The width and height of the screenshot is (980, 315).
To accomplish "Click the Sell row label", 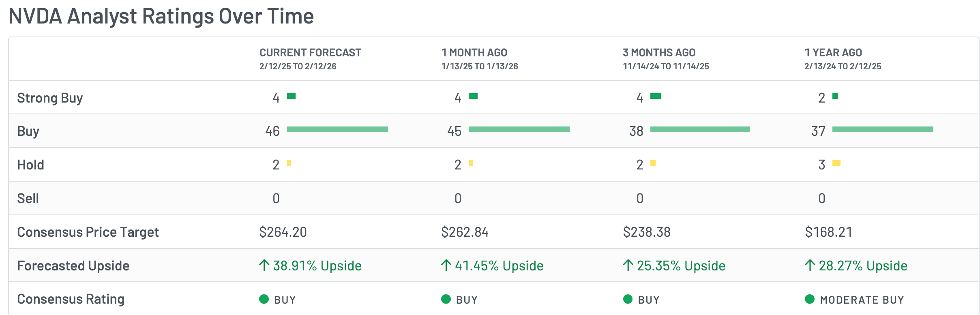I will pos(28,199).
